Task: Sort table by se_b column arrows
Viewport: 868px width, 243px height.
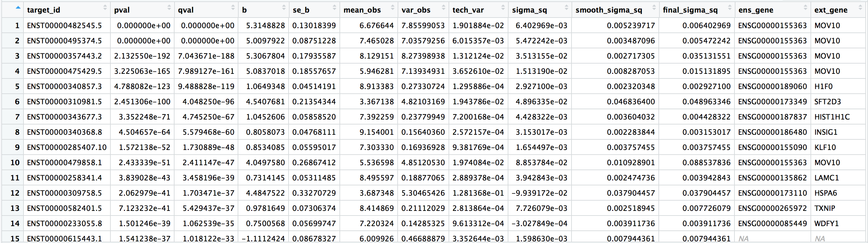Action: click(x=334, y=8)
